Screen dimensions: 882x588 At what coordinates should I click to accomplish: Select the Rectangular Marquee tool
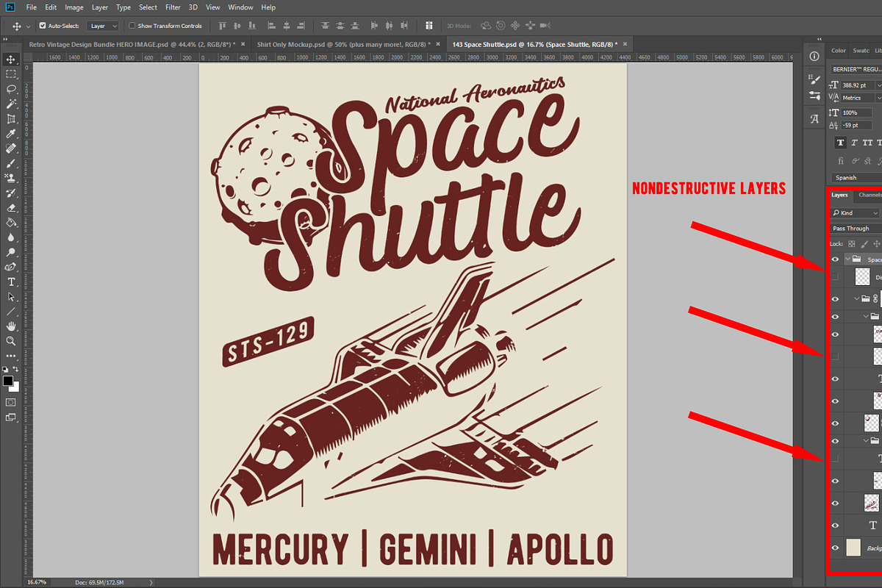click(11, 74)
